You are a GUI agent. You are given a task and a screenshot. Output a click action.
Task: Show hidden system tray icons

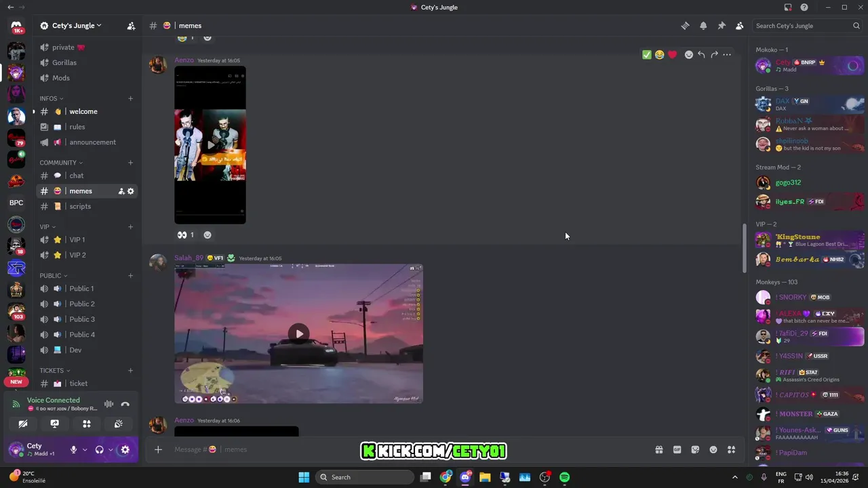point(734,477)
